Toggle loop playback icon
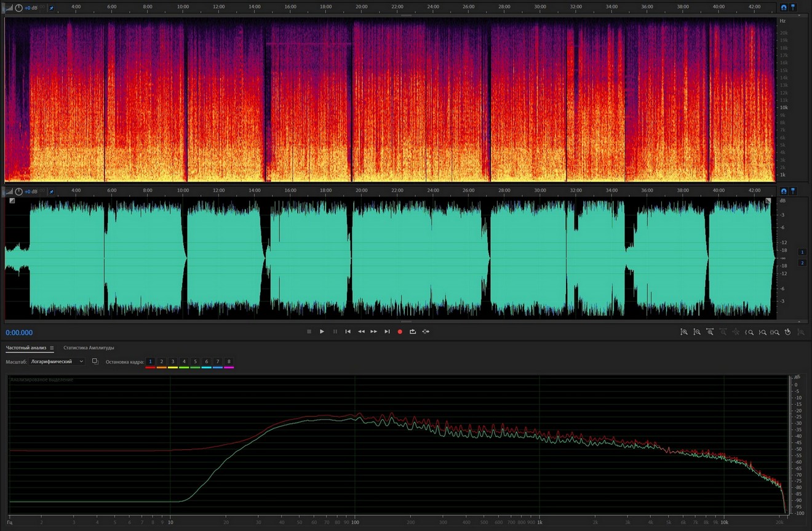 coord(413,332)
